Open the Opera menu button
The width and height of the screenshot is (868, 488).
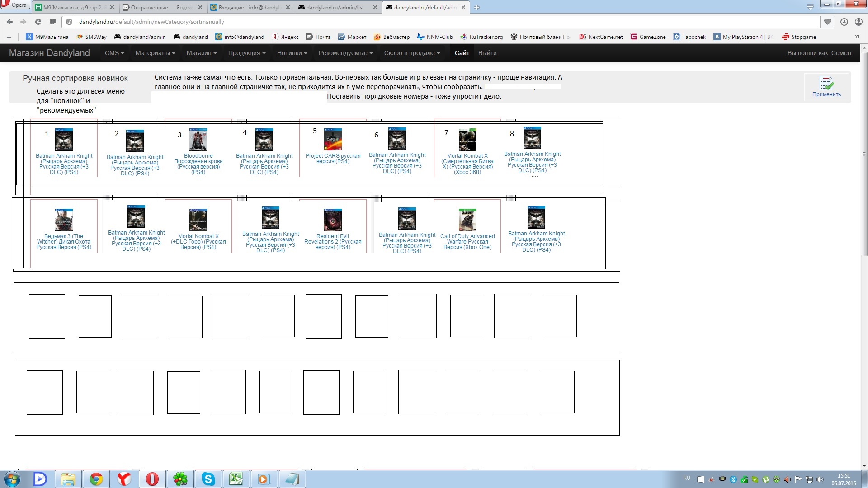15,5
